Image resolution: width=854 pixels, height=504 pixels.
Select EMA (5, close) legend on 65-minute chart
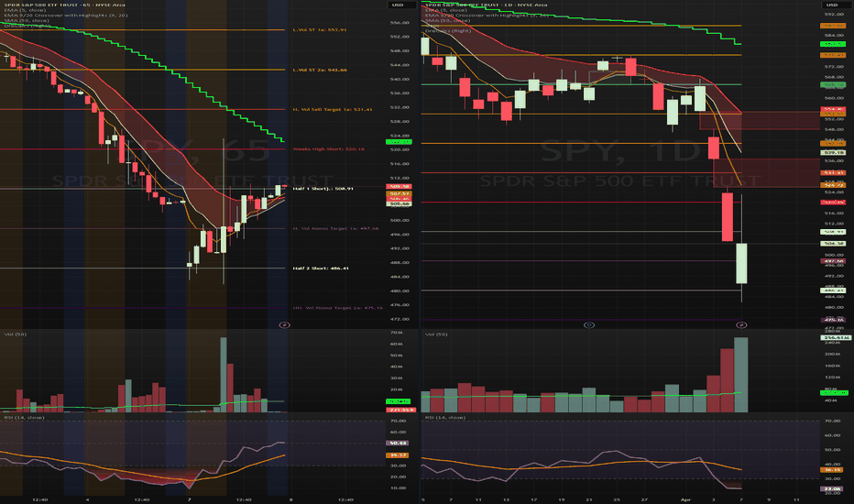point(25,10)
